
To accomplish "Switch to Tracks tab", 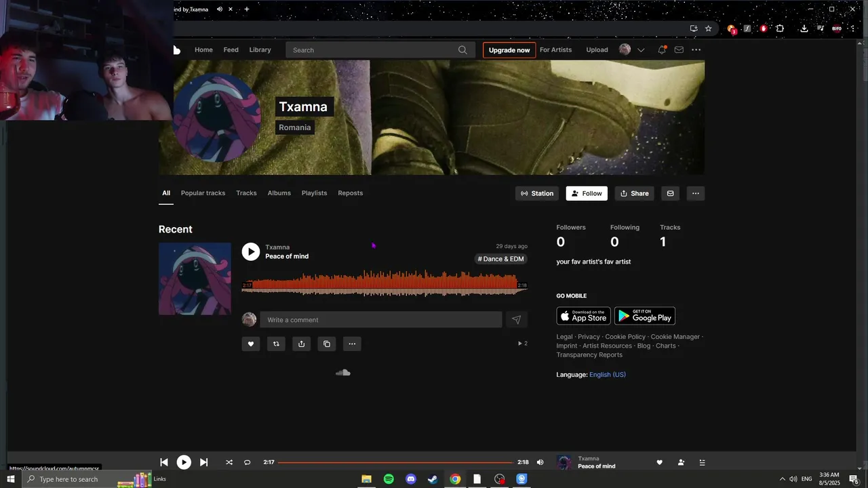I will coord(246,193).
